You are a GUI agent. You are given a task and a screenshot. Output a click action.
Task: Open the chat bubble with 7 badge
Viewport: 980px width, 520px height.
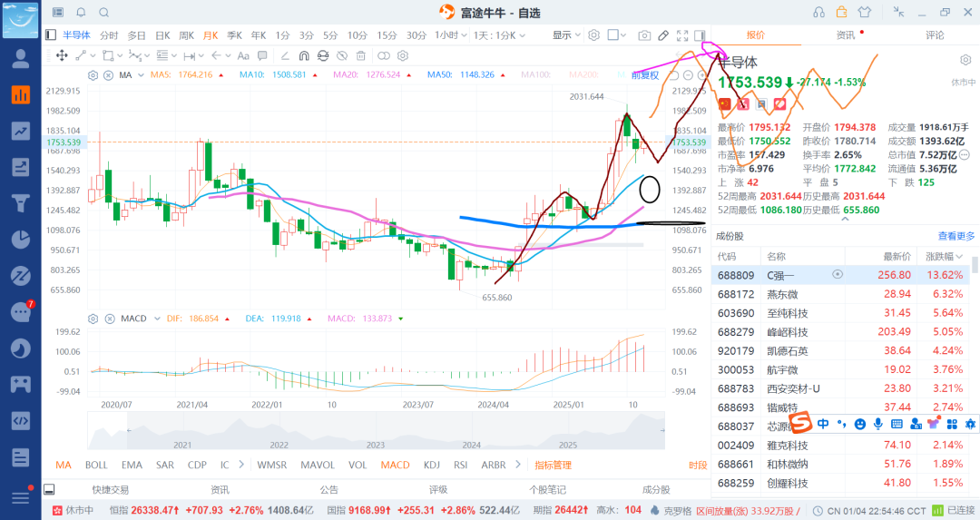click(x=22, y=311)
